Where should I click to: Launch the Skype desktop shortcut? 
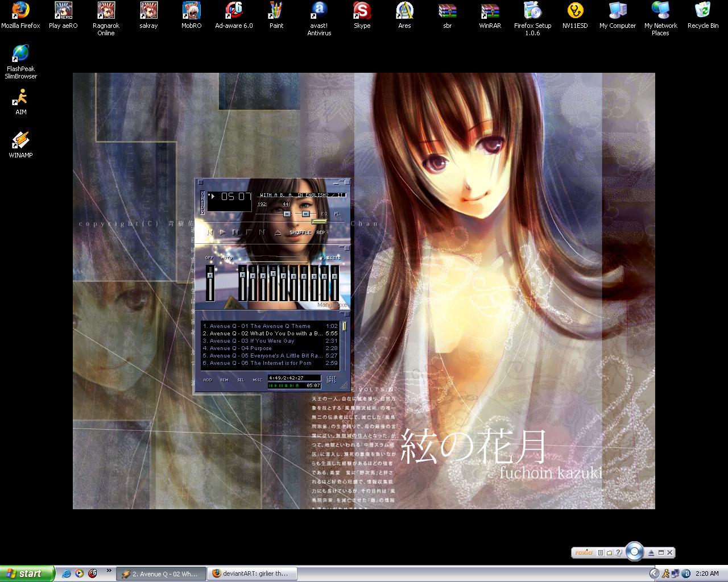click(x=362, y=15)
